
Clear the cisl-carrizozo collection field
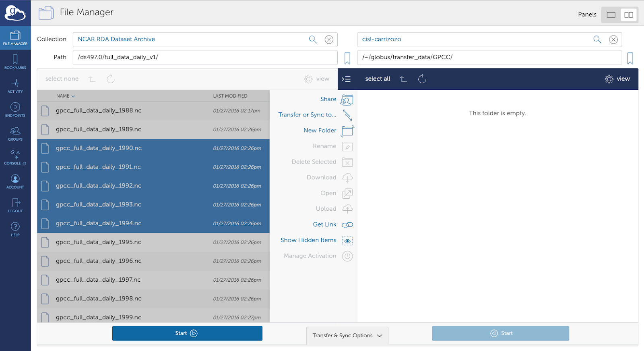pyautogui.click(x=613, y=39)
